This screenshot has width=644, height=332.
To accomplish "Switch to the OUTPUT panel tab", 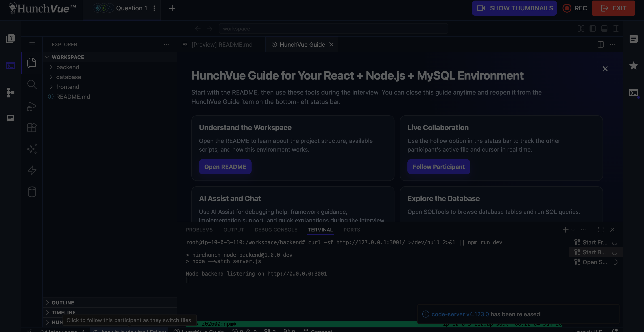I will pos(233,230).
